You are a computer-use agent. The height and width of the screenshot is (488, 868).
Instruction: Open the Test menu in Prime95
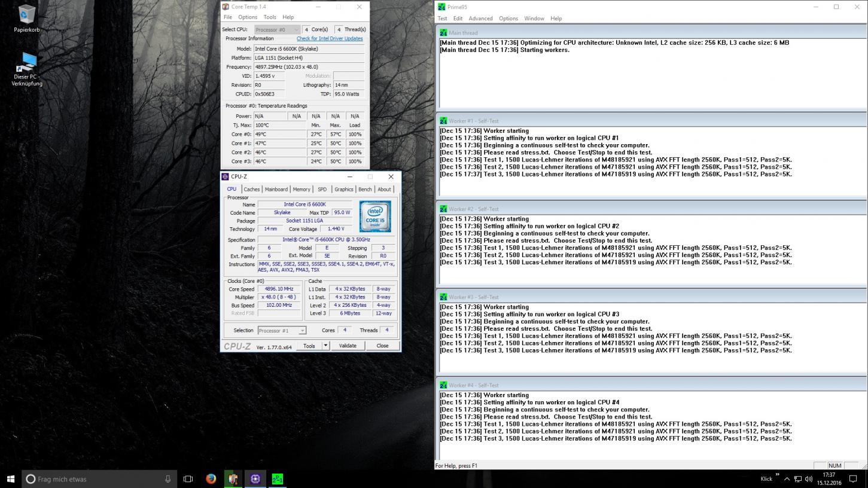[x=442, y=19]
